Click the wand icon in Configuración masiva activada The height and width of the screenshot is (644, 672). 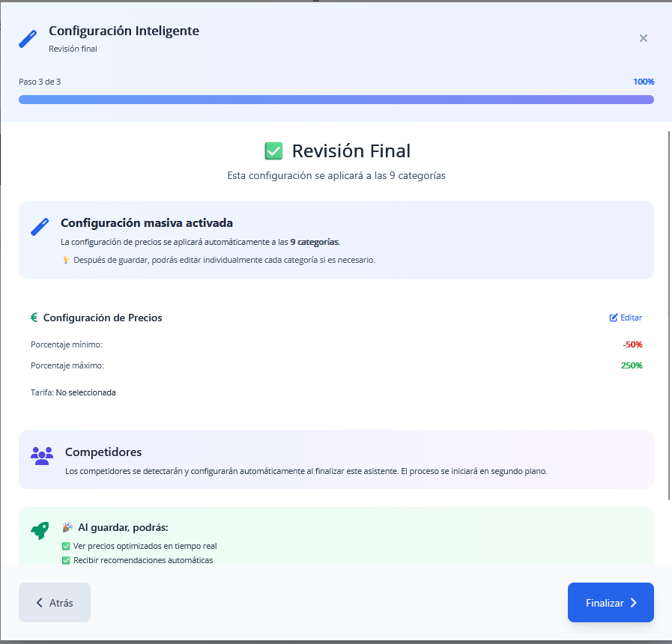[x=40, y=227]
